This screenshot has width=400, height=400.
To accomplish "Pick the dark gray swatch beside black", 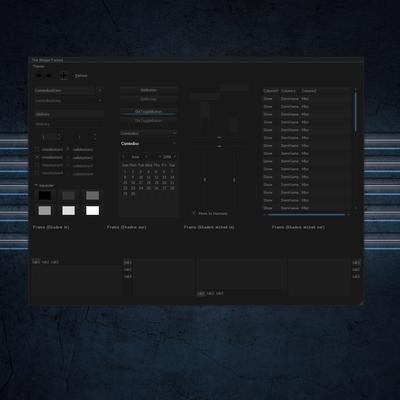I will 69,195.
